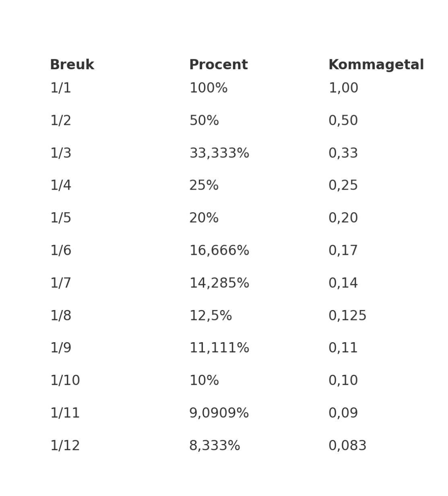Click the 33,333% percent value
Viewport: 448px width, 496px height.
[219, 153]
